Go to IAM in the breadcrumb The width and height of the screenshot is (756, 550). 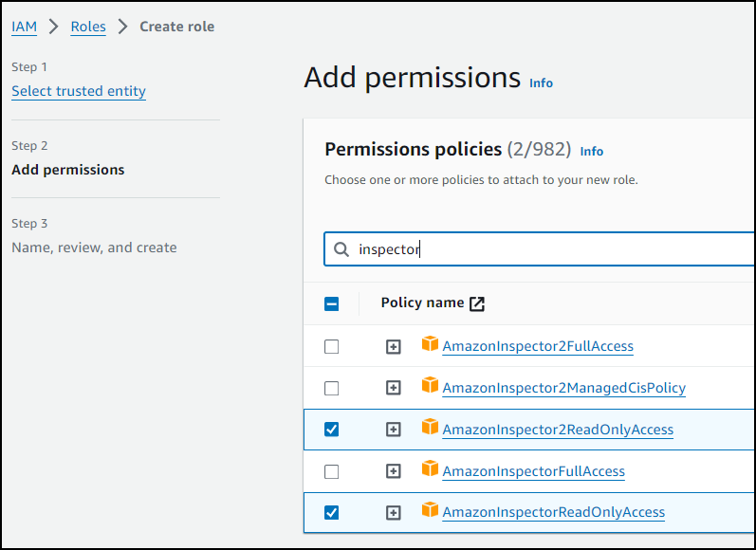tap(24, 27)
